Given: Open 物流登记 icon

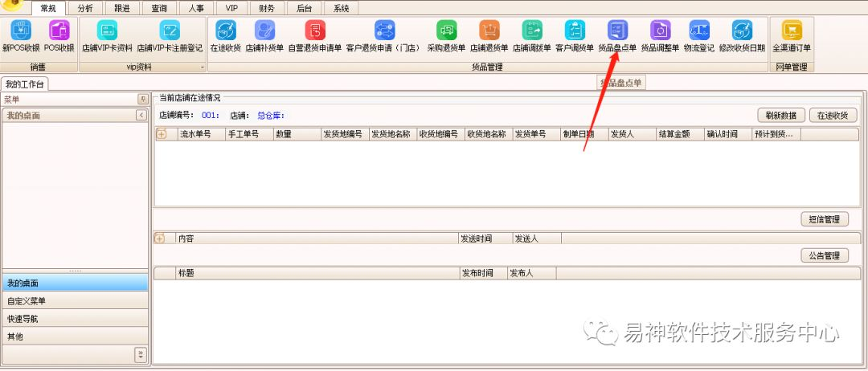Looking at the screenshot, I should tap(698, 36).
